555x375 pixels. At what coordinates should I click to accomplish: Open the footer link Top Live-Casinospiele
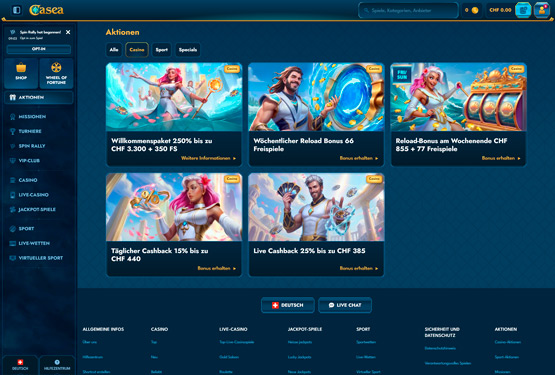point(237,342)
